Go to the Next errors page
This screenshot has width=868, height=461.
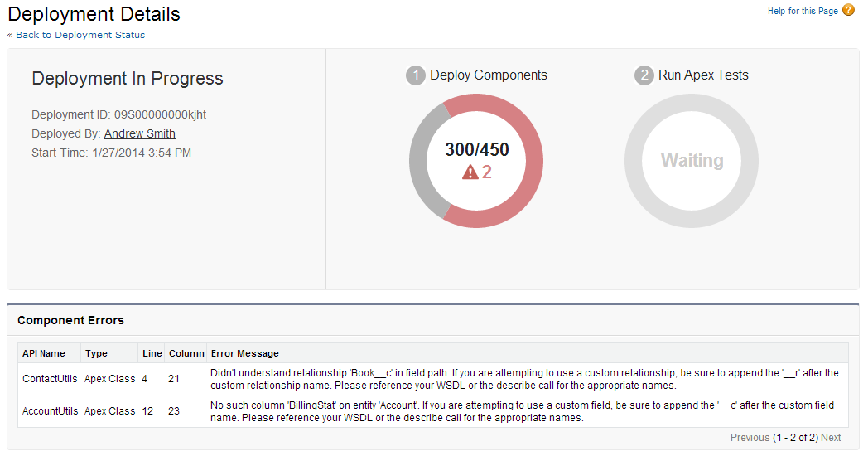(x=831, y=438)
